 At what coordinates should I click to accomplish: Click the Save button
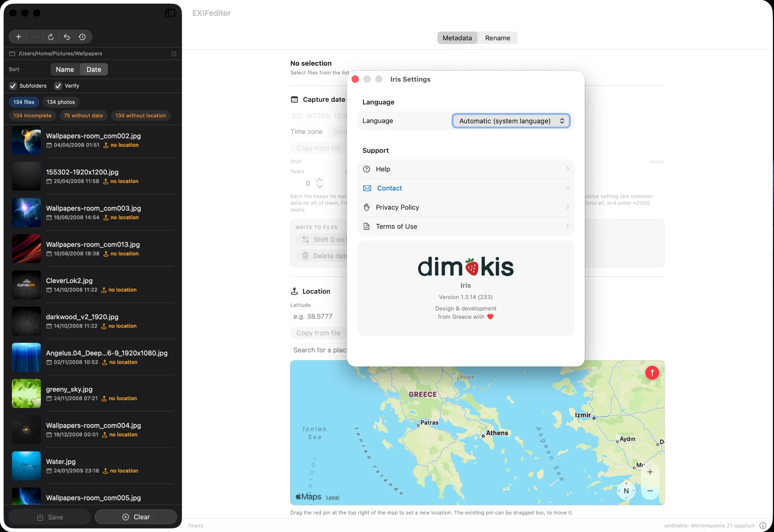point(50,517)
